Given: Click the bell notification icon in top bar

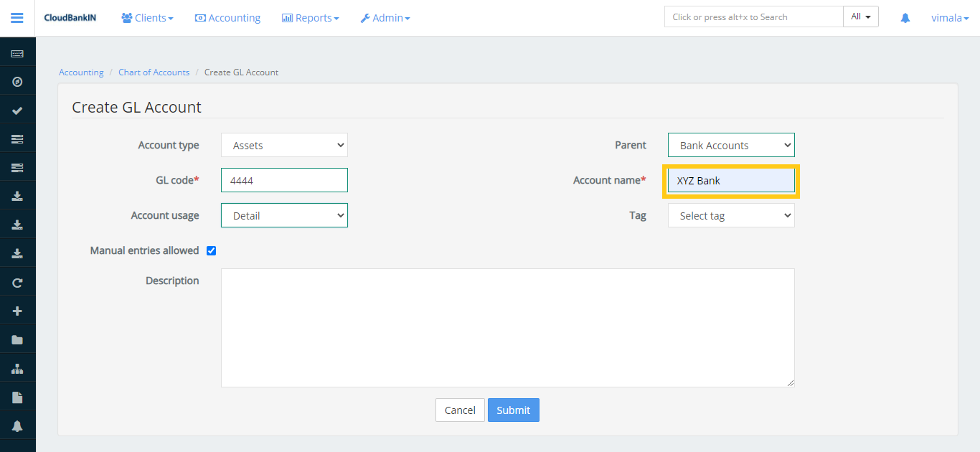Looking at the screenshot, I should (x=905, y=17).
